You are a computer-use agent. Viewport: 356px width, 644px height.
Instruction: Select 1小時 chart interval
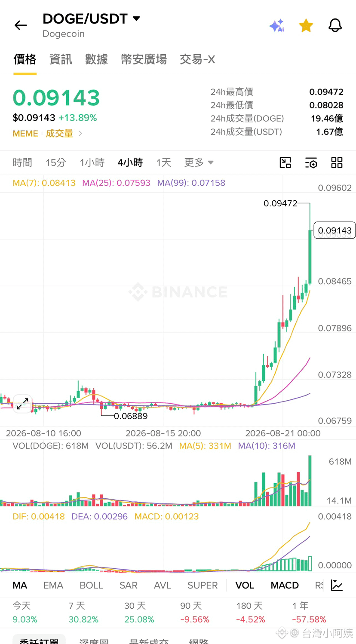pyautogui.click(x=92, y=163)
